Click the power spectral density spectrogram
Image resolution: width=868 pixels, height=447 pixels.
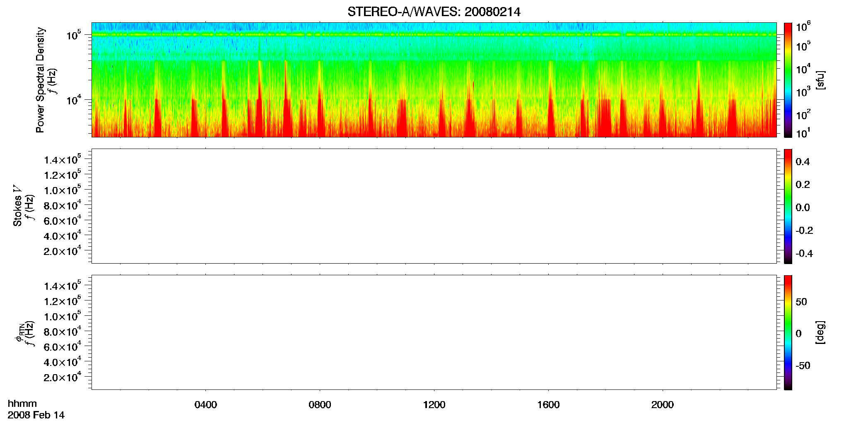pyautogui.click(x=434, y=80)
